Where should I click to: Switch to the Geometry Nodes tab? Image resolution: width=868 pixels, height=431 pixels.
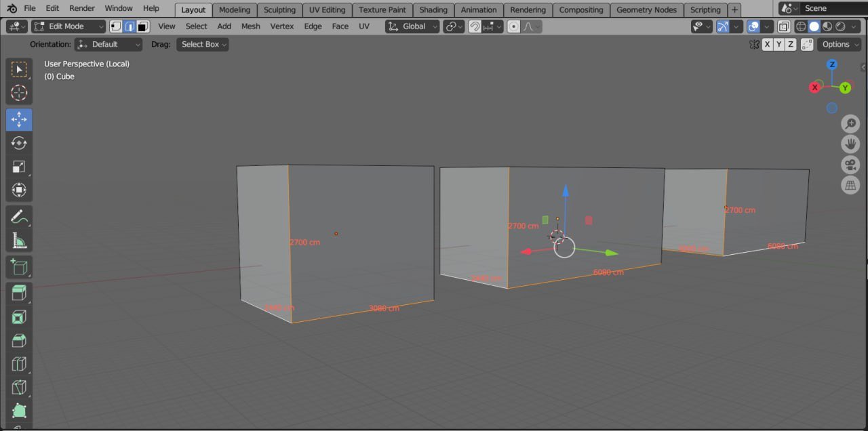[x=647, y=9]
